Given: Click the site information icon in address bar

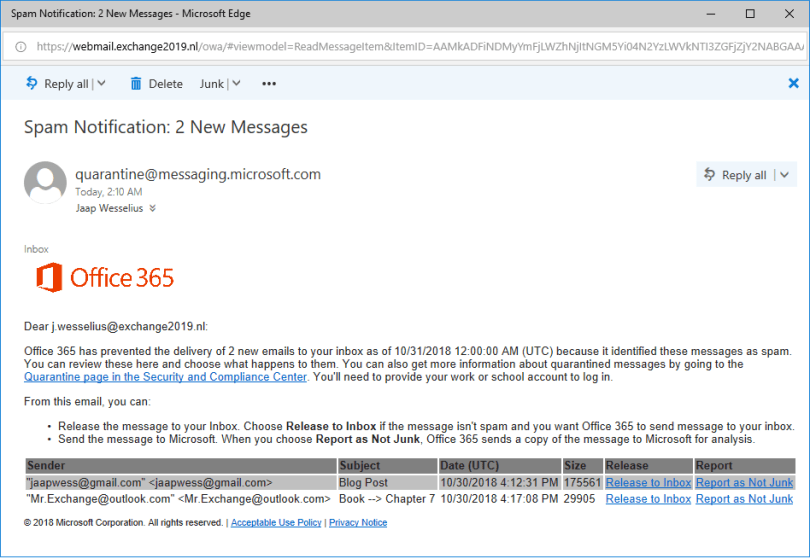Looking at the screenshot, I should point(20,46).
